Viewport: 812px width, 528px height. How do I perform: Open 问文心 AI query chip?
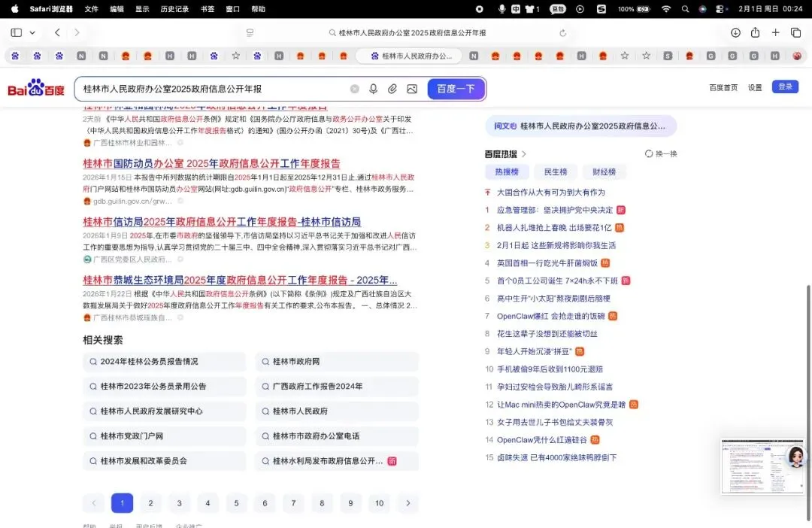point(581,126)
